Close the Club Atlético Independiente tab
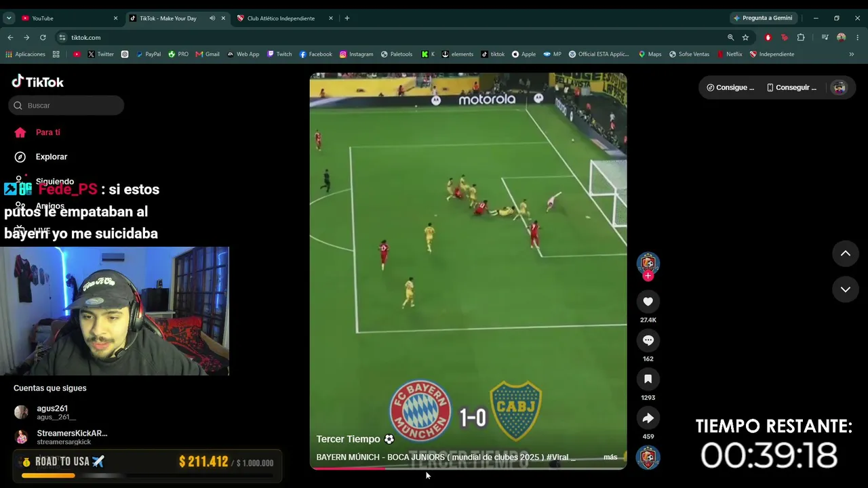868x488 pixels. point(331,18)
